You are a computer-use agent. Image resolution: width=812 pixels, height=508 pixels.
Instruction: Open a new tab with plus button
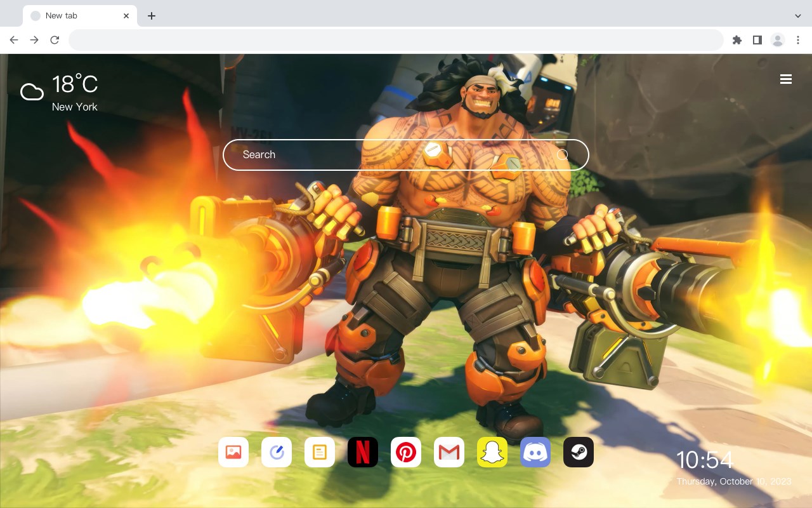(151, 16)
